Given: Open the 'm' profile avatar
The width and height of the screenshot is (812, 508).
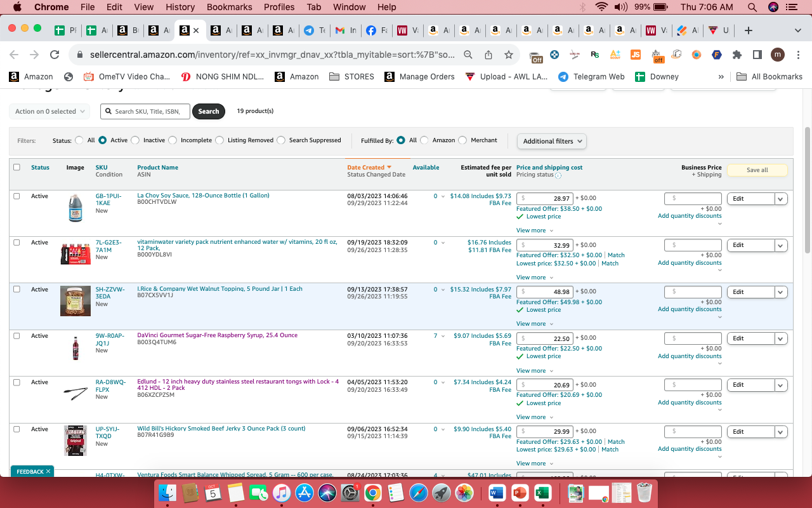Looking at the screenshot, I should click(778, 55).
